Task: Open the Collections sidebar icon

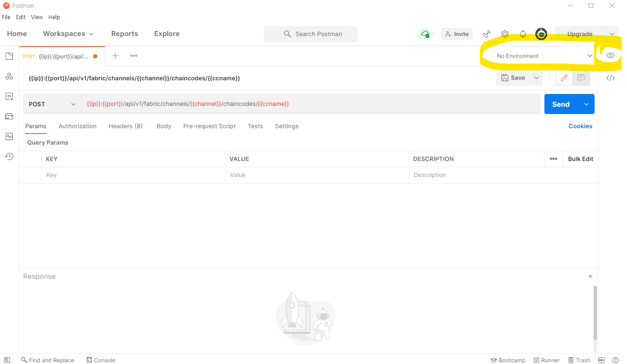Action: click(x=9, y=56)
